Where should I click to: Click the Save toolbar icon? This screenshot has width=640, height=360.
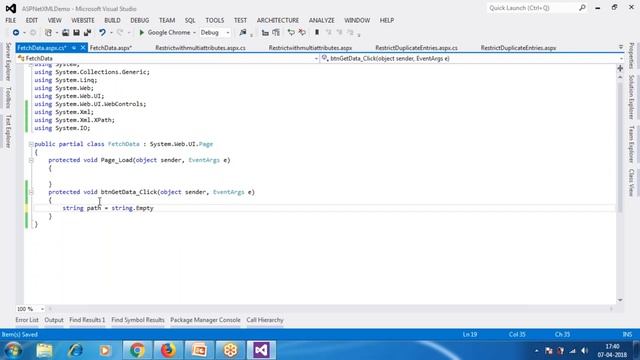[76, 33]
